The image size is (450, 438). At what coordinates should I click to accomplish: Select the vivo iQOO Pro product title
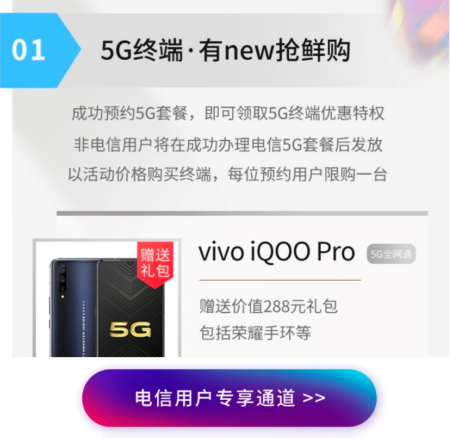(277, 252)
